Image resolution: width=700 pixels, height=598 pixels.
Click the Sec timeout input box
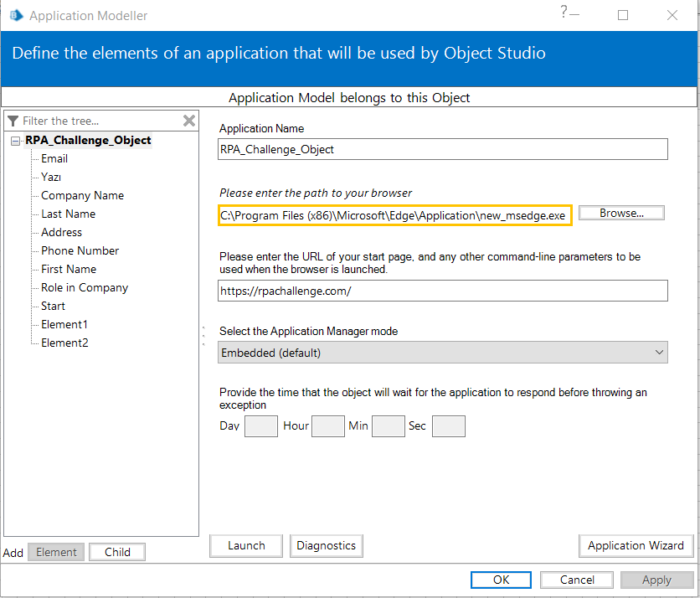click(448, 426)
